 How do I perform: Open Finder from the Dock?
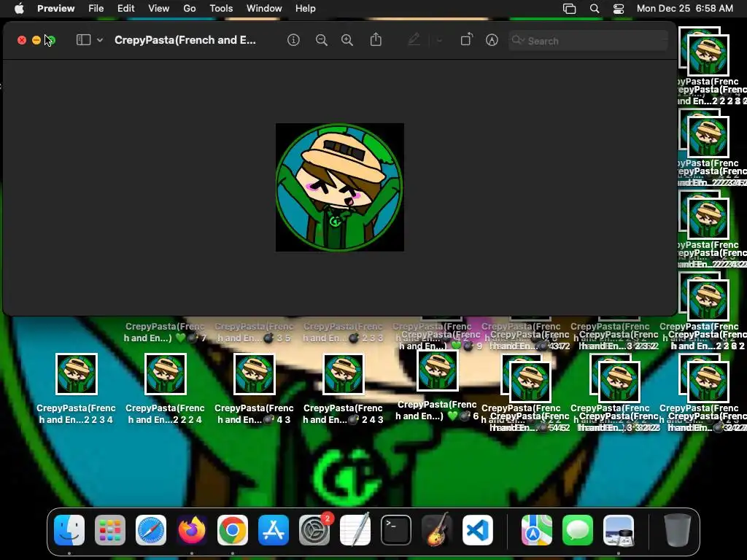click(x=69, y=530)
